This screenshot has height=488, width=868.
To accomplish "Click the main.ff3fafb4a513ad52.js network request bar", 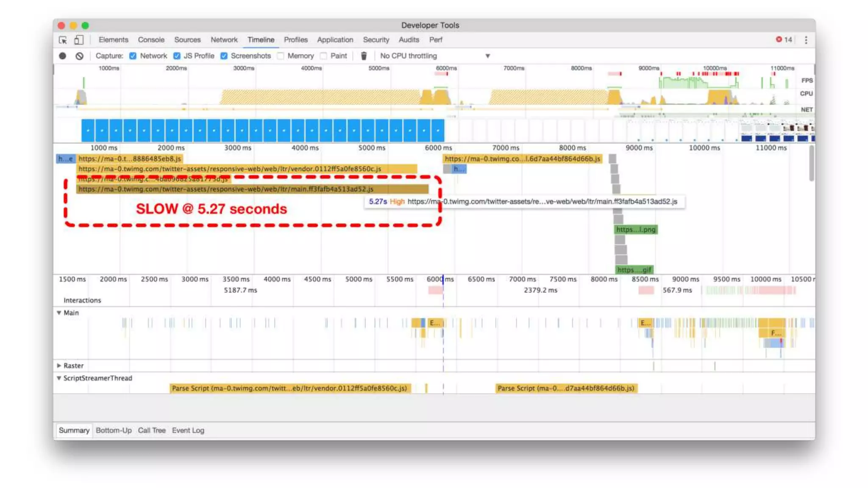I will coord(252,189).
